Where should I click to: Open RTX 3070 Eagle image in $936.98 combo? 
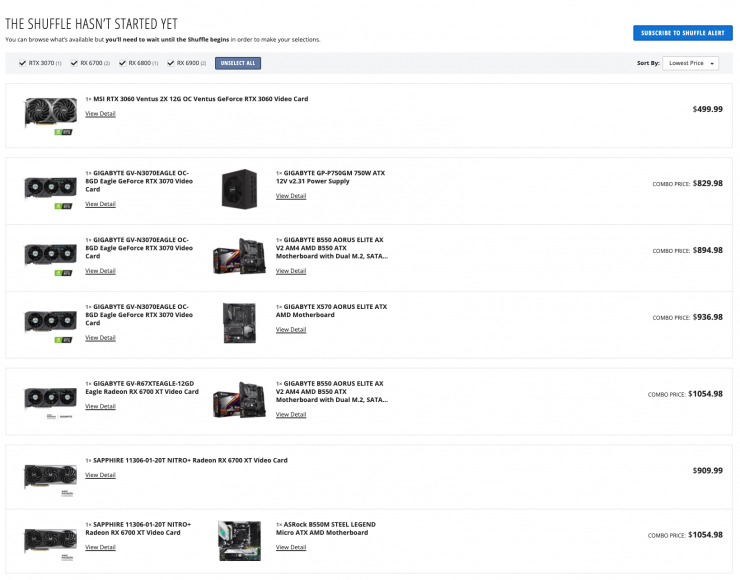pos(50,325)
